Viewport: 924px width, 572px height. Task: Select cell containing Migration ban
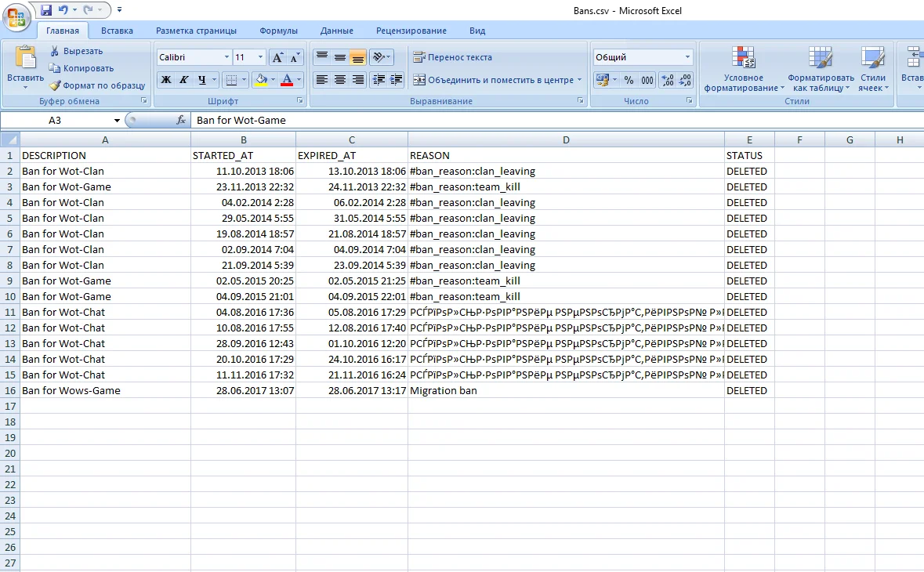pyautogui.click(x=566, y=390)
